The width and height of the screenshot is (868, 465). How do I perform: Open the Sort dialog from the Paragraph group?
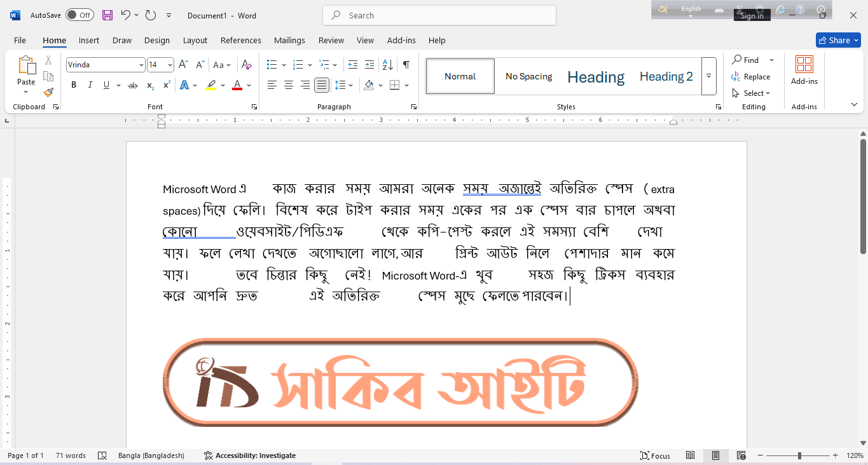click(x=387, y=65)
